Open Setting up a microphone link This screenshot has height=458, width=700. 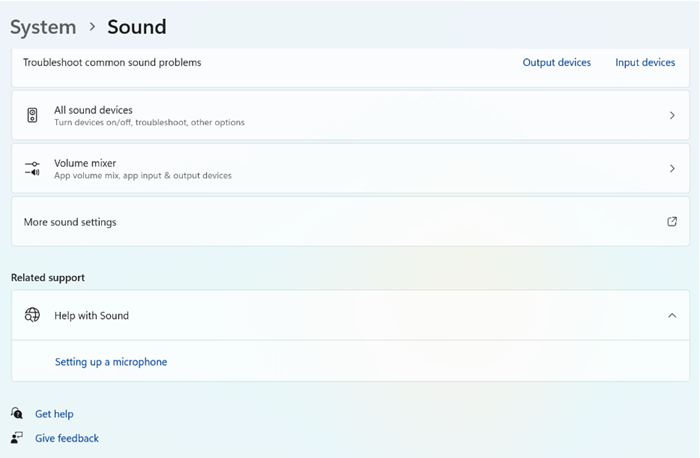111,362
